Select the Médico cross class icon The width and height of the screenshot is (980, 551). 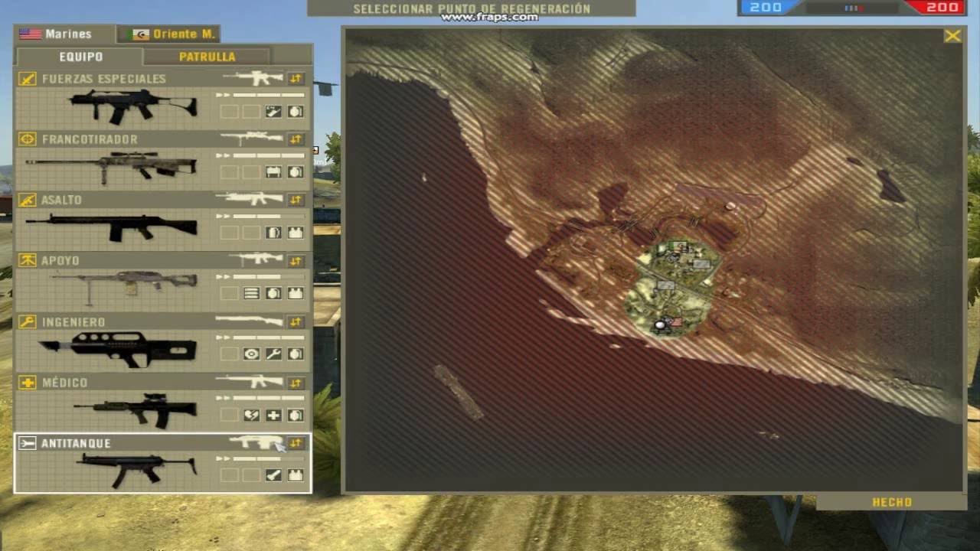[x=28, y=382]
